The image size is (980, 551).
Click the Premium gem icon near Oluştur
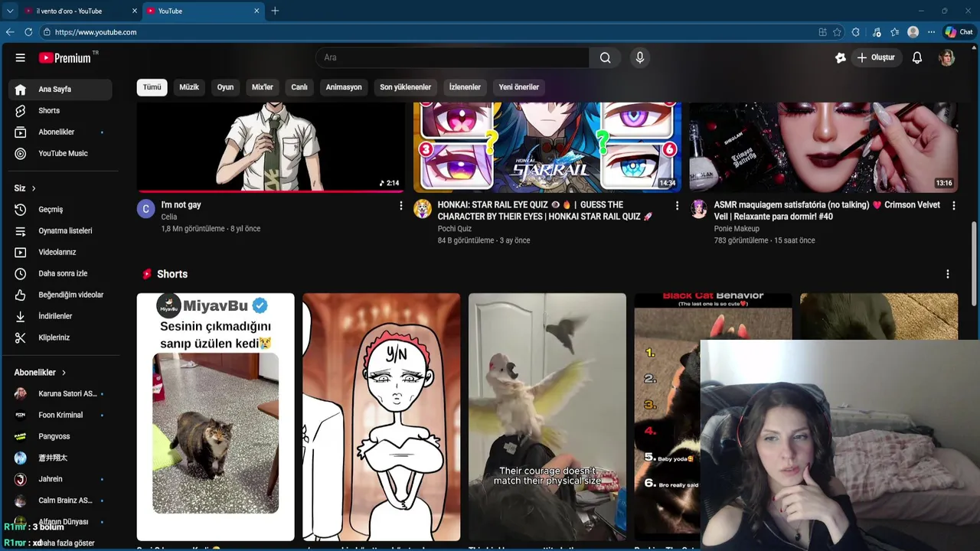pos(840,57)
